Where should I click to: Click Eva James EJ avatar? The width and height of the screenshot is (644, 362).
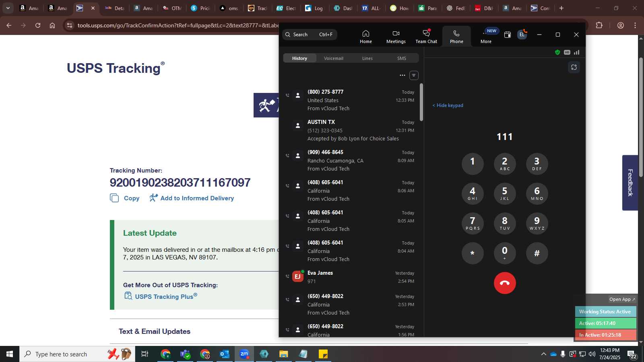click(x=298, y=276)
